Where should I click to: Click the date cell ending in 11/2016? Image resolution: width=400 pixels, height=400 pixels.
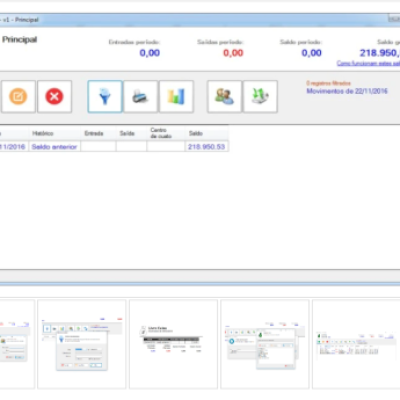click(13, 147)
